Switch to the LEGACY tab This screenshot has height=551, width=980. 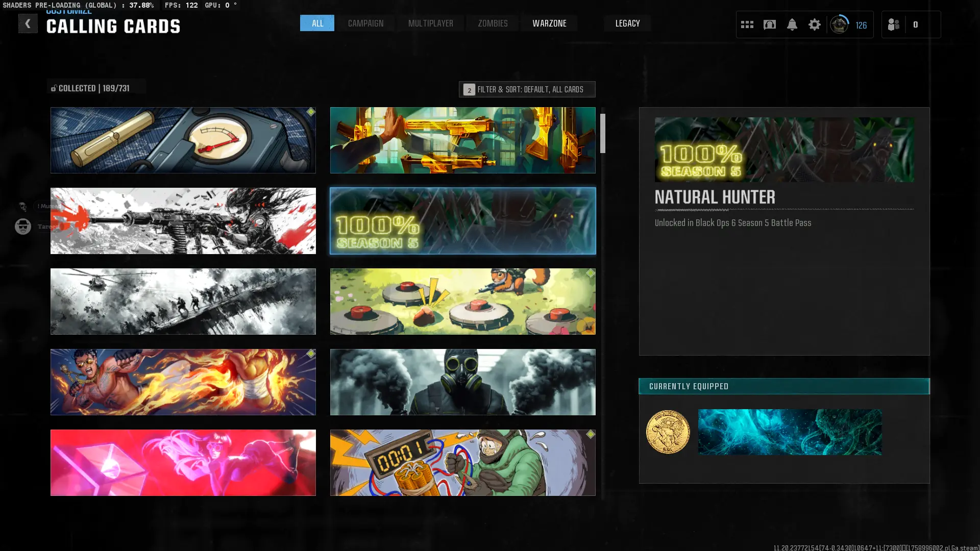(627, 23)
